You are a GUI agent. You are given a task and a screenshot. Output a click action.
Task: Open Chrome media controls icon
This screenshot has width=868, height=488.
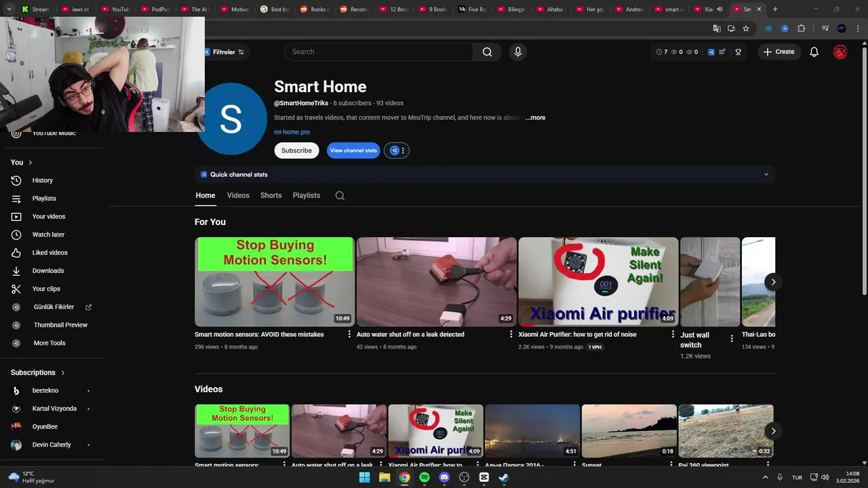point(825,28)
